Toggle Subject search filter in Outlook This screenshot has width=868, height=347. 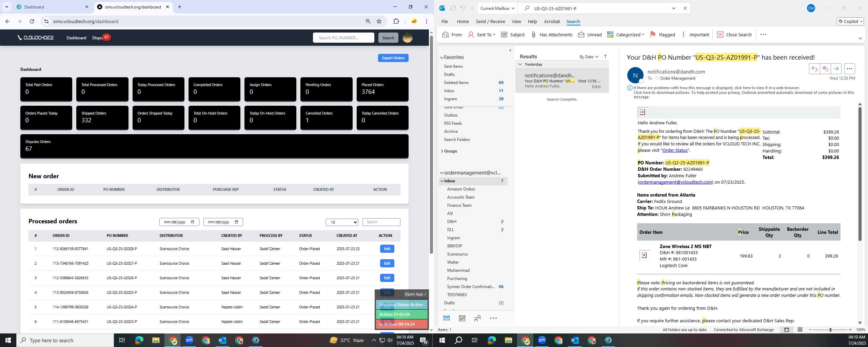pyautogui.click(x=513, y=35)
